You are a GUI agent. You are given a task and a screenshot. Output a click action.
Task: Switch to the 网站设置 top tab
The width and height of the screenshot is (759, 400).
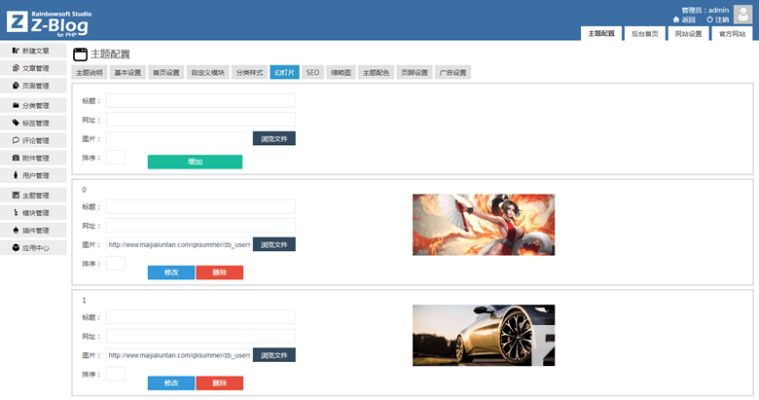[688, 34]
